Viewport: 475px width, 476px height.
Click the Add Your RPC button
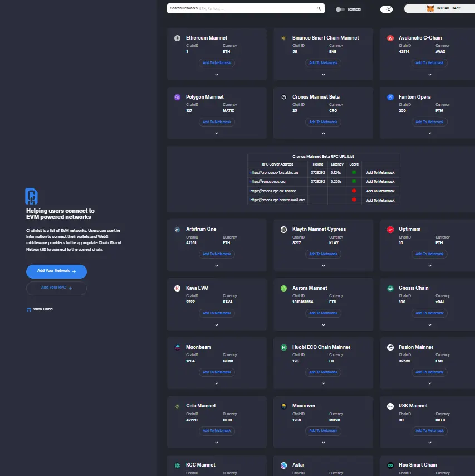tap(56, 288)
